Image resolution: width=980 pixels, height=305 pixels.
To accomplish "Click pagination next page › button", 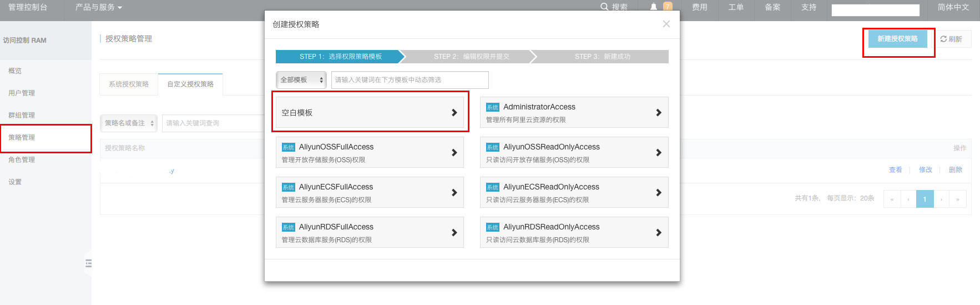I will 942,199.
